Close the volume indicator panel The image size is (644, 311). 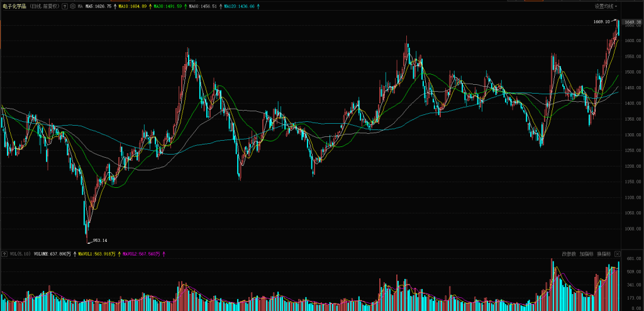pyautogui.click(x=618, y=254)
